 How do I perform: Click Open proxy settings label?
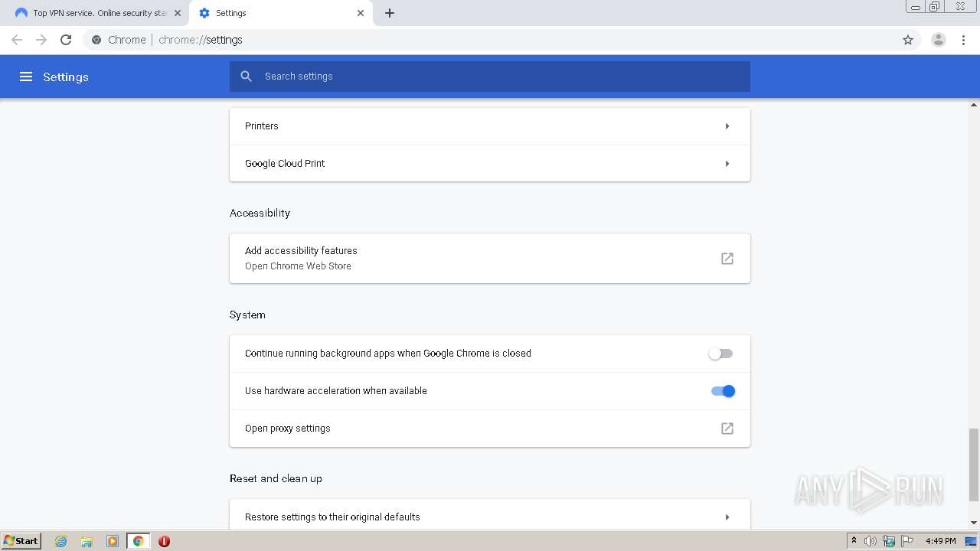point(288,429)
